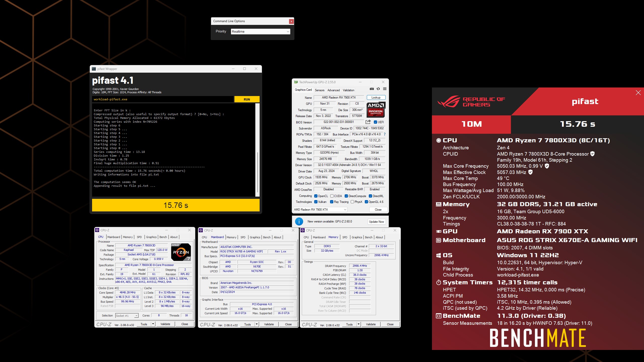This screenshot has width=644, height=362.
Task: Click the Ryzen 7 logo in CPU-Z
Action: (181, 252)
